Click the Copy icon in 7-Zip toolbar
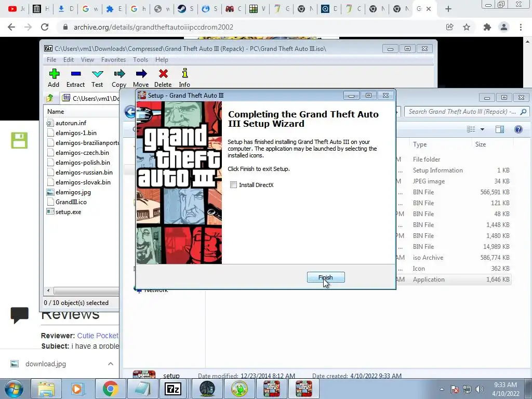This screenshot has height=399, width=532. click(119, 78)
